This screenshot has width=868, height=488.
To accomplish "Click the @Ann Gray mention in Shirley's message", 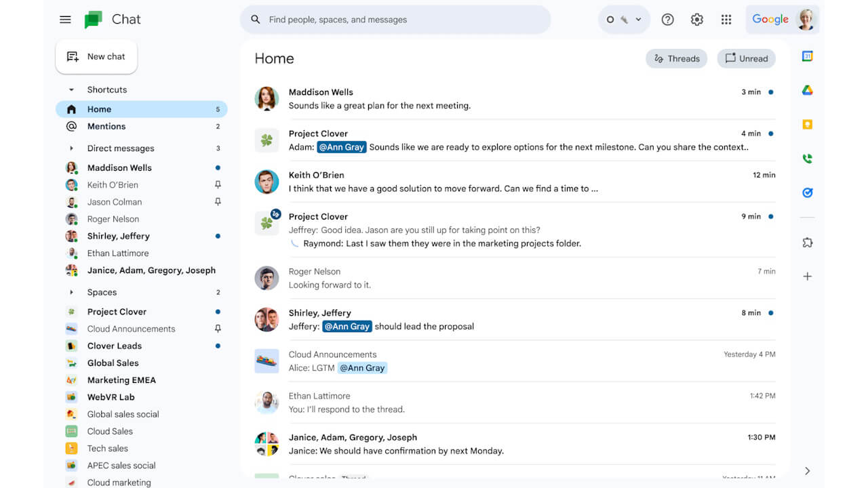I will coord(347,326).
